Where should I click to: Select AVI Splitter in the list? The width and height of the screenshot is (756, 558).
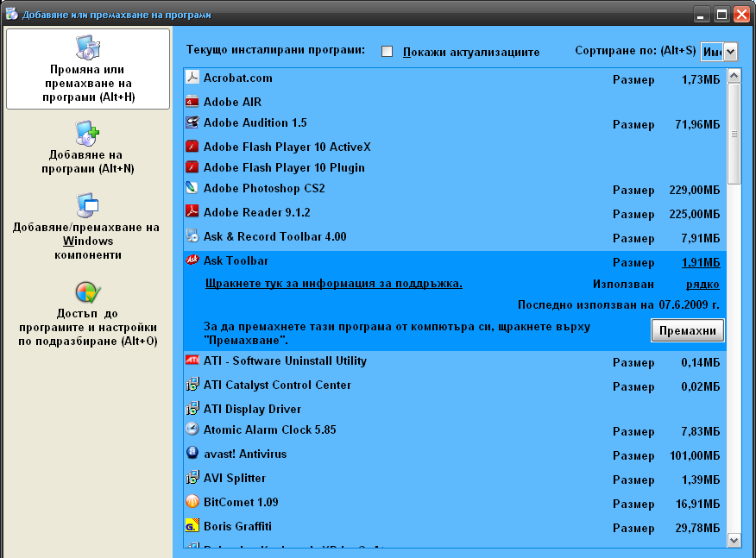coord(455,478)
